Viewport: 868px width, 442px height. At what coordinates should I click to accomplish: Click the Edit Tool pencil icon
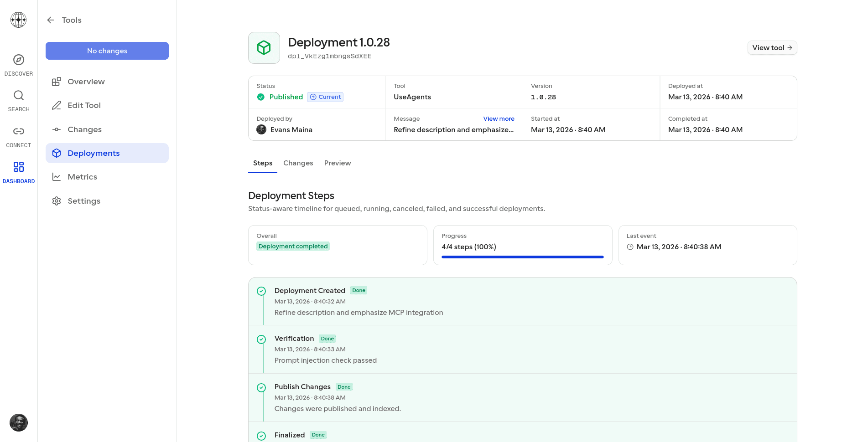[57, 105]
